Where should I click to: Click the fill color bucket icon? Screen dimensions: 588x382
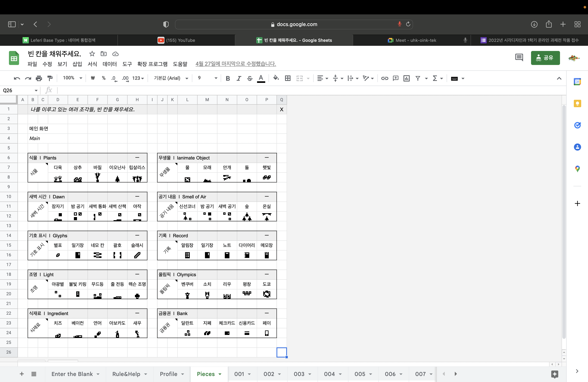coord(276,78)
